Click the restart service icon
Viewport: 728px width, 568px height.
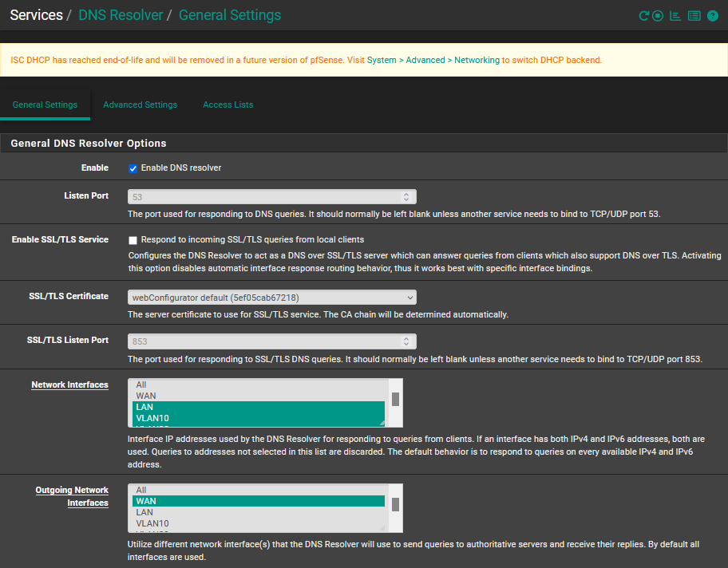[x=643, y=16]
